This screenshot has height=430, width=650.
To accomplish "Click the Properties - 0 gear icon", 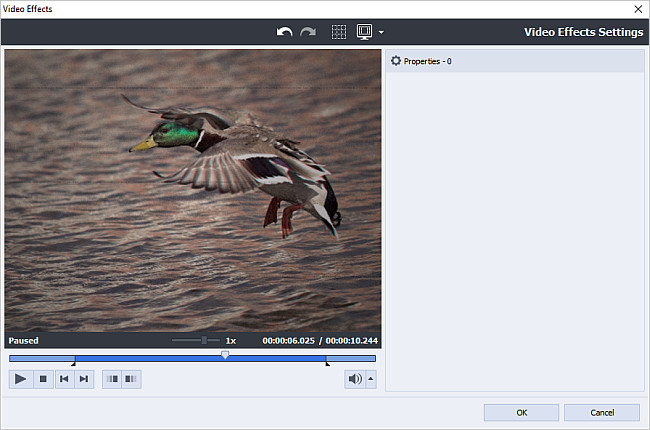I will 396,61.
